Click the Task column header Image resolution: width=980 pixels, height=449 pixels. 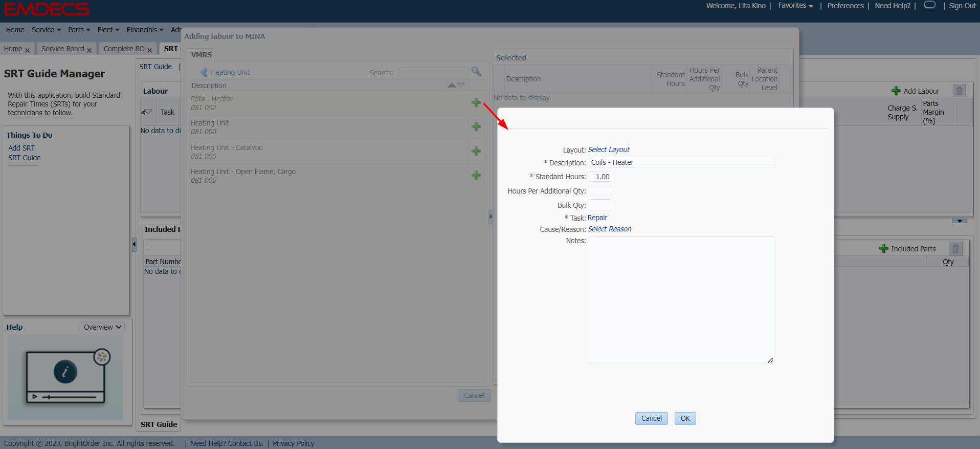[167, 112]
